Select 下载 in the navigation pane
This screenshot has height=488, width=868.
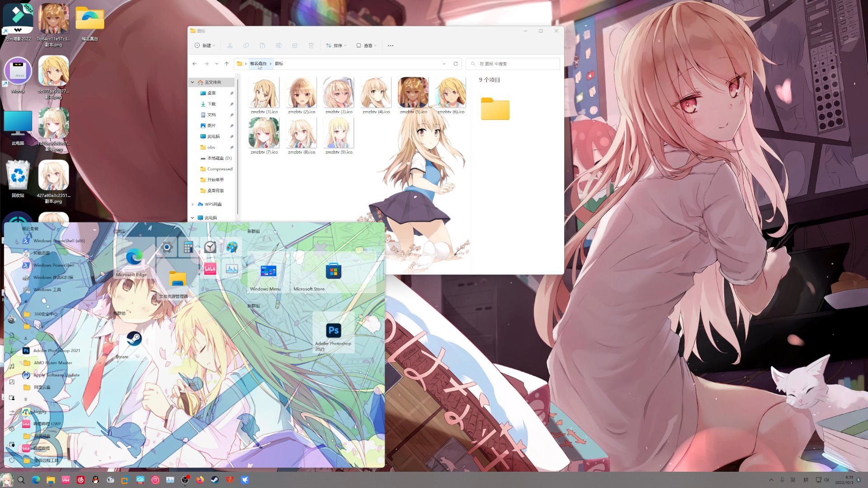tap(211, 104)
